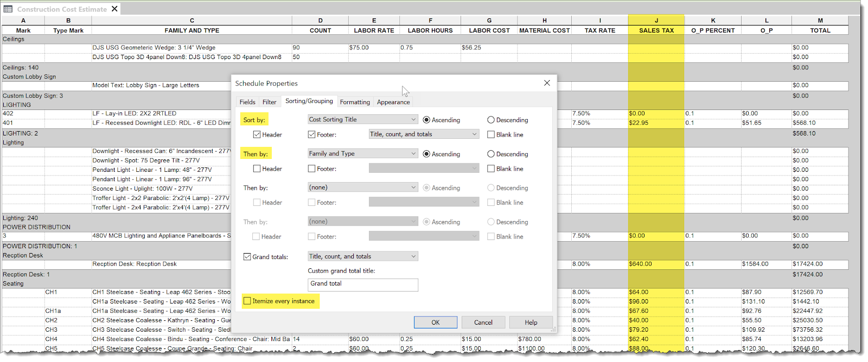
Task: Click the POWER DISTRIBUTION header row
Action: pos(425,227)
